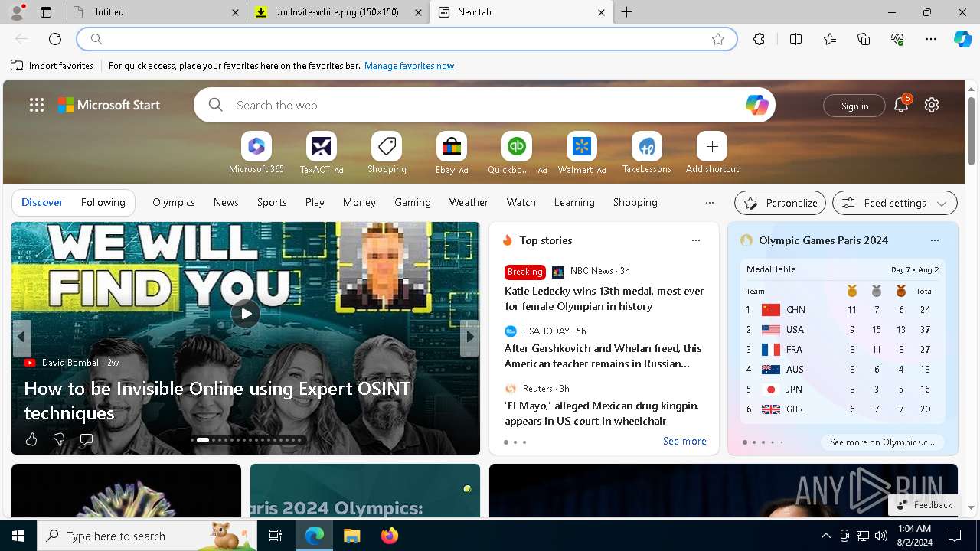Click Import favorites
The image size is (980, 551).
click(x=52, y=66)
